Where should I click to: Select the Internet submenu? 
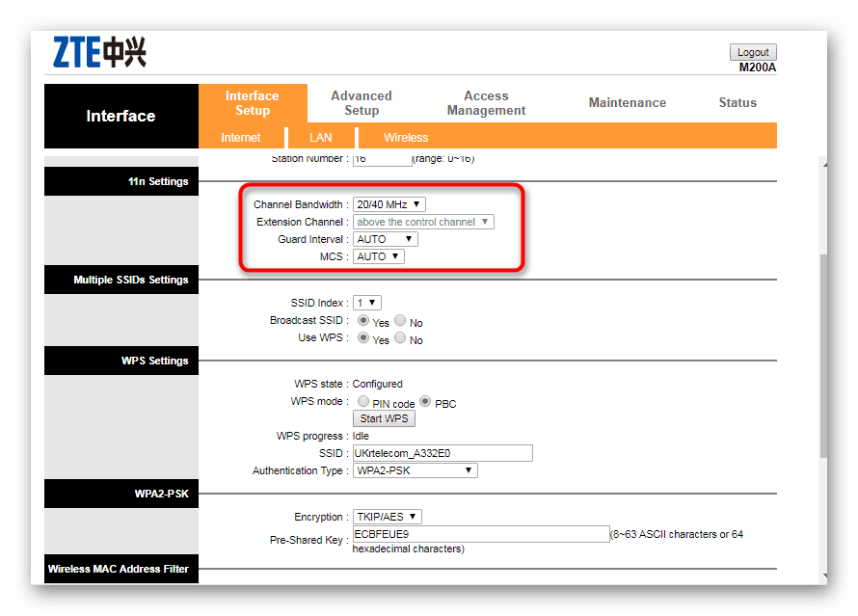pyautogui.click(x=241, y=137)
